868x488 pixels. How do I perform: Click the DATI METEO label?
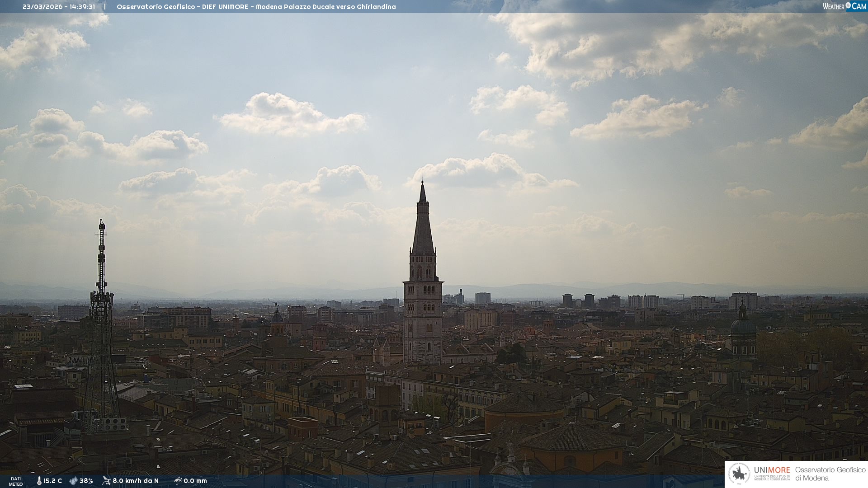16,481
